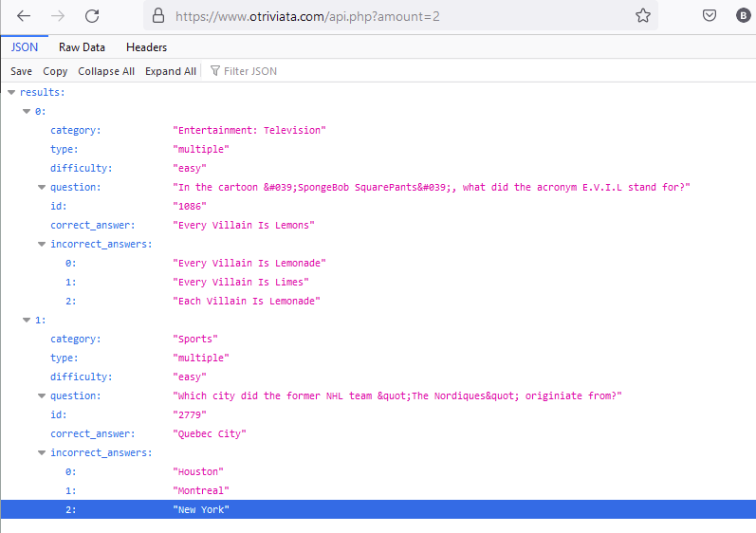The width and height of the screenshot is (756, 533).
Task: Click the highlighted "New York" row
Action: 378,509
